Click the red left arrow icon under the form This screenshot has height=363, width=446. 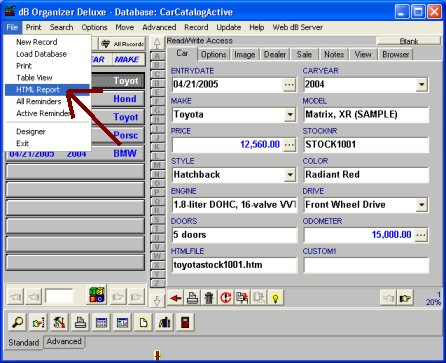pyautogui.click(x=176, y=298)
